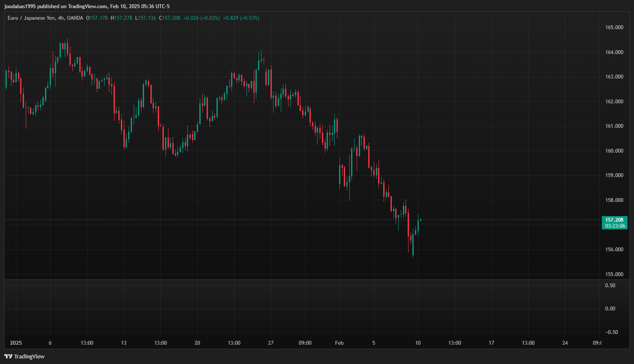Image resolution: width=634 pixels, height=364 pixels.
Task: Click the TradingView logo icon at bottom left
Action: (8, 356)
